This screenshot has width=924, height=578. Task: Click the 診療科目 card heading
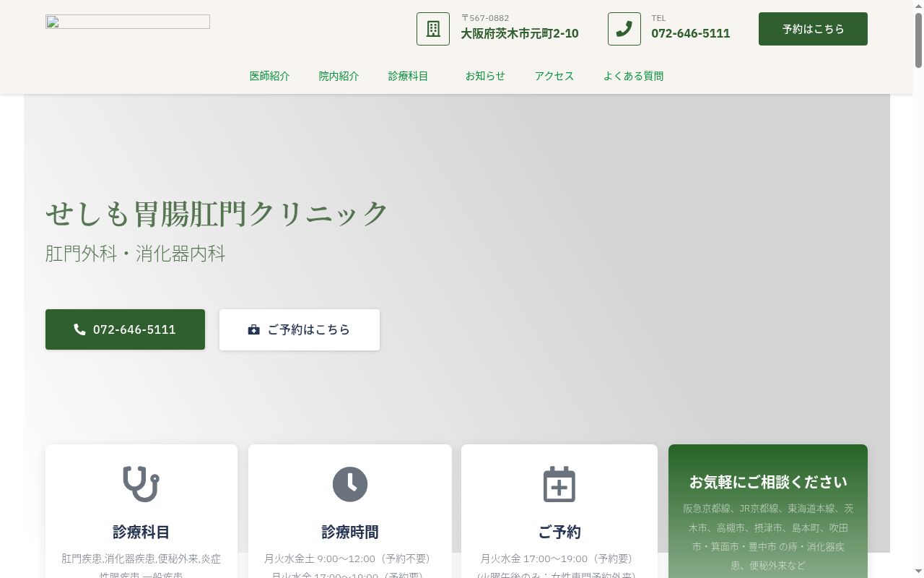coord(141,532)
